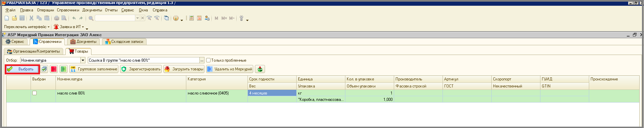
Task: Open the toolbar search field dropdown
Action: pos(138,18)
